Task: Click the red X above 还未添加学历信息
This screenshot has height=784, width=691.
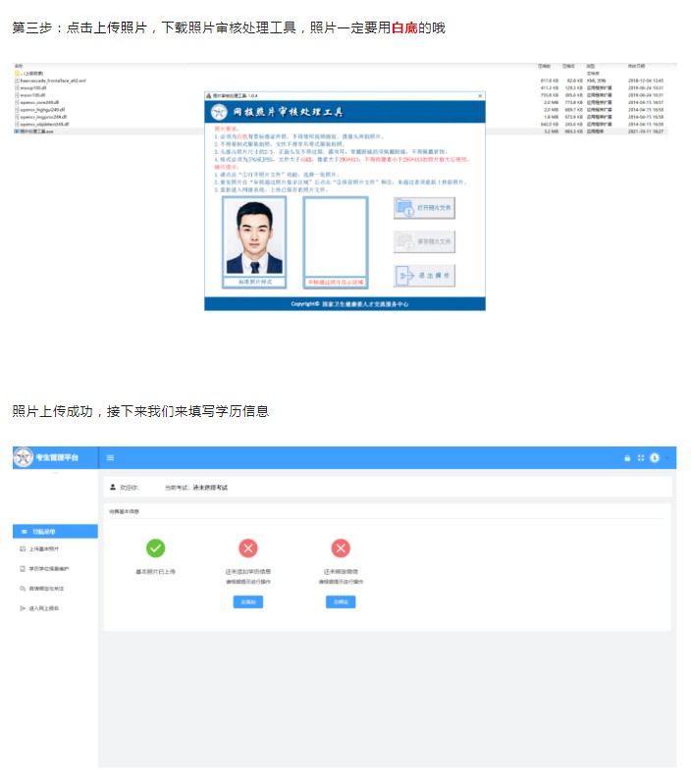Action: (x=248, y=549)
